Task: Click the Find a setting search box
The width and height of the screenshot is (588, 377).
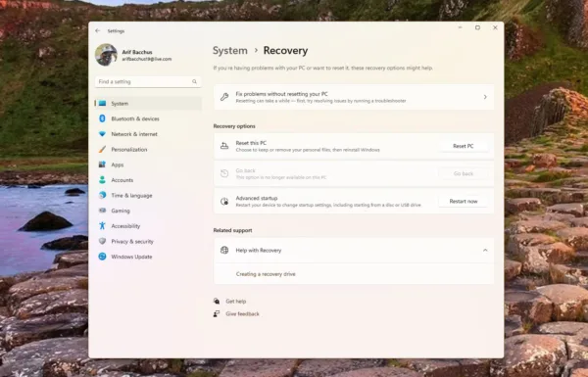Action: [148, 81]
